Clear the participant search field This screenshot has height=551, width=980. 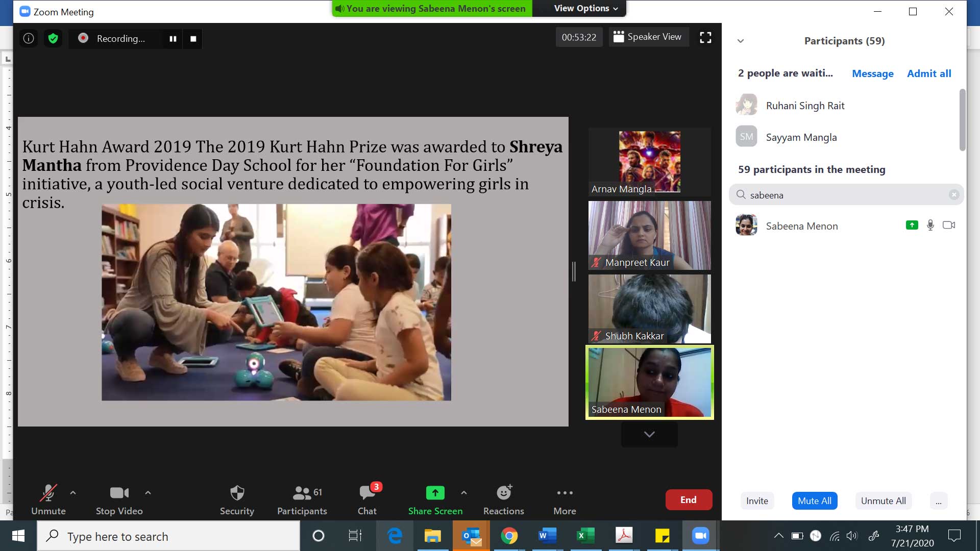point(954,195)
